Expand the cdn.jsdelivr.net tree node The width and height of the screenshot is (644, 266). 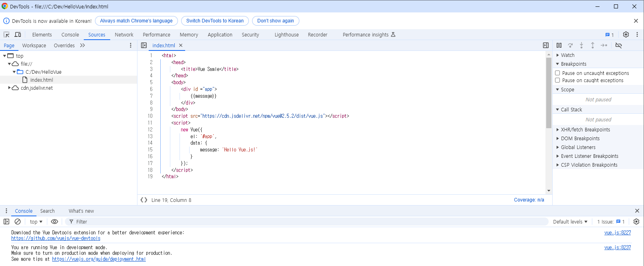9,88
